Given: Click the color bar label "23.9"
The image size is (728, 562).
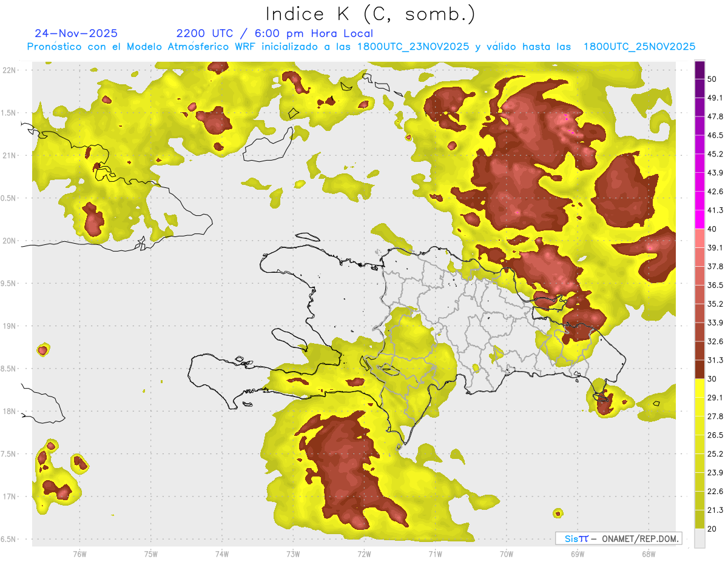Looking at the screenshot, I should tap(715, 472).
